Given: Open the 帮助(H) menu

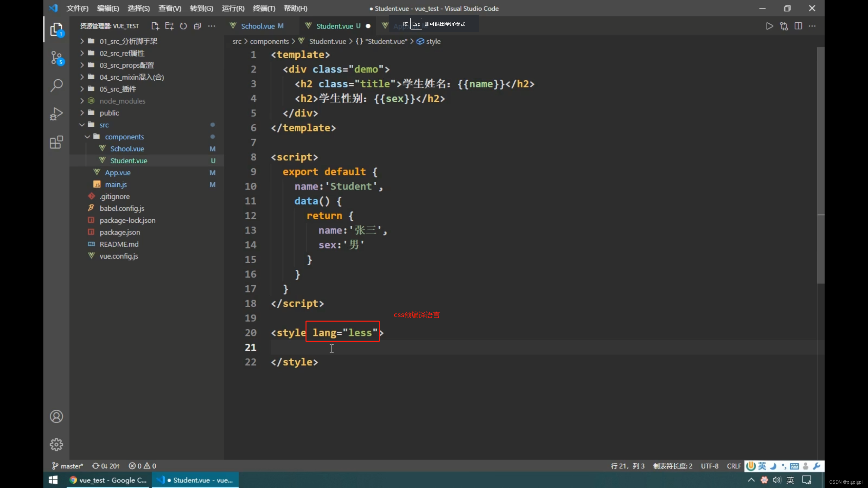Looking at the screenshot, I should click(295, 8).
